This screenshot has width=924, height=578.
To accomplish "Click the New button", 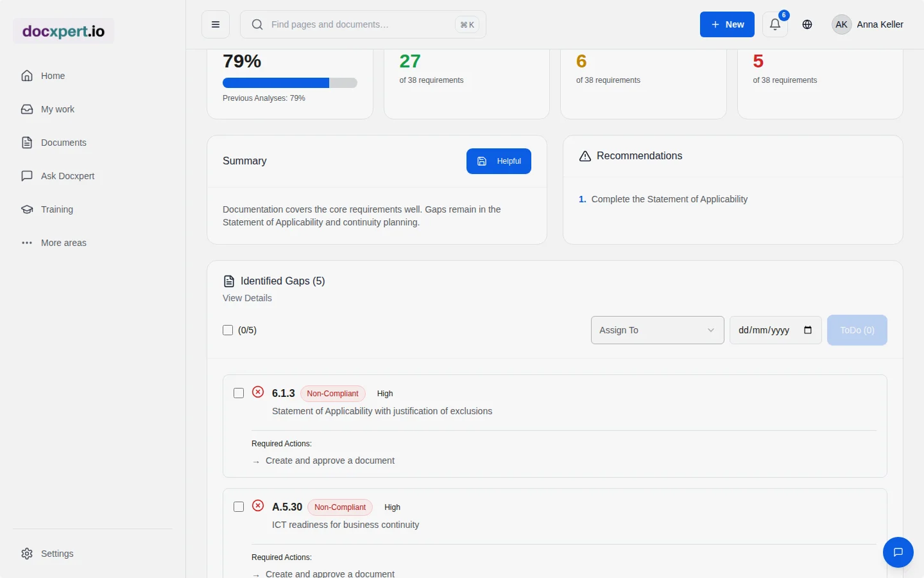I will tap(727, 24).
